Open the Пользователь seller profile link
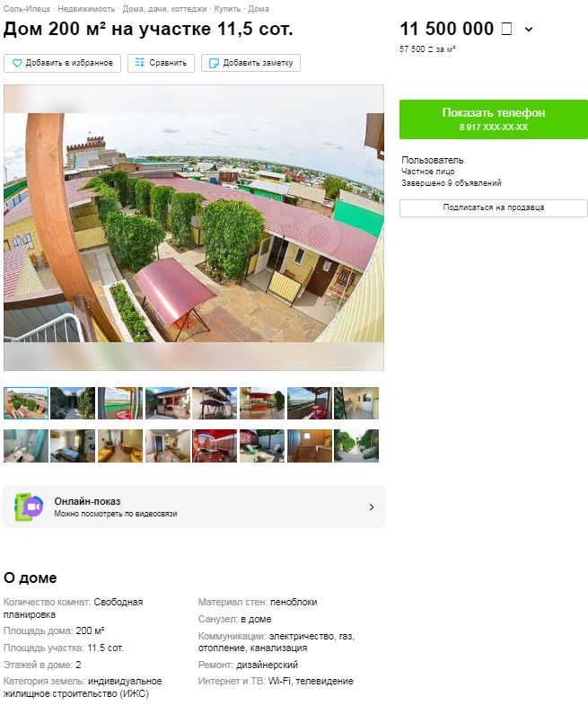This screenshot has height=723, width=588. click(432, 160)
